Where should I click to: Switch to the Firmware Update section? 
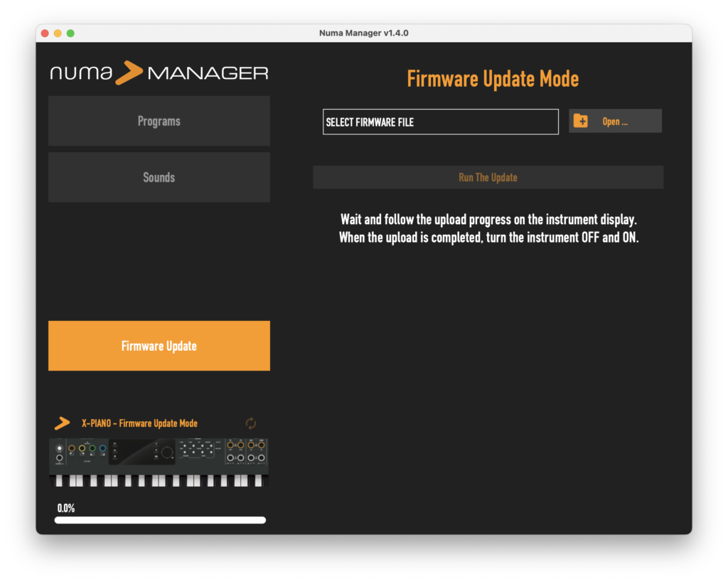159,345
